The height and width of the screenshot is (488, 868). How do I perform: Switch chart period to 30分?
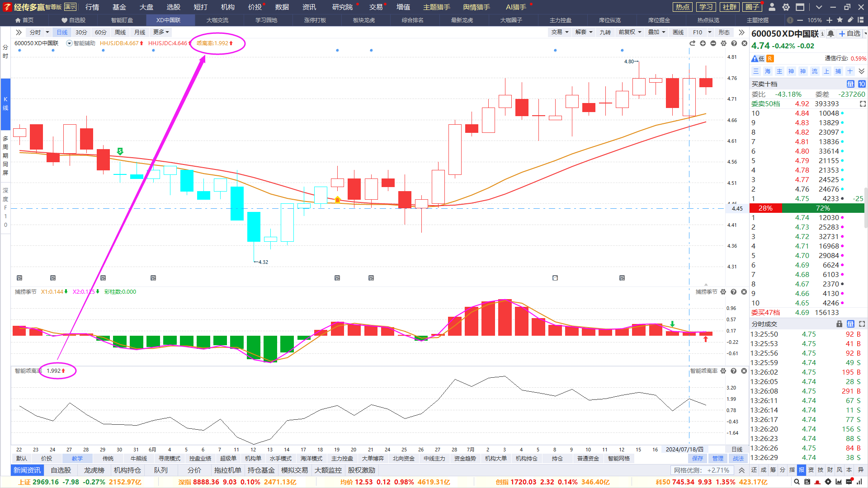click(81, 32)
